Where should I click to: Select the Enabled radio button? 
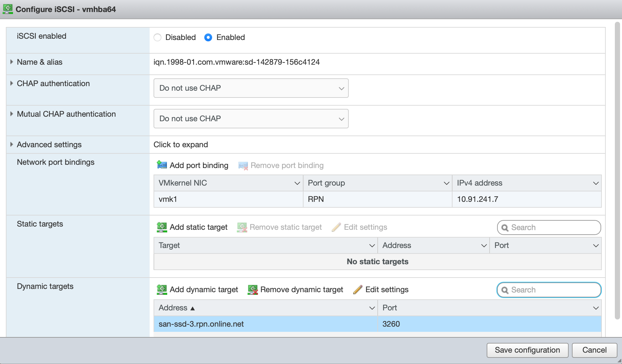coord(208,37)
